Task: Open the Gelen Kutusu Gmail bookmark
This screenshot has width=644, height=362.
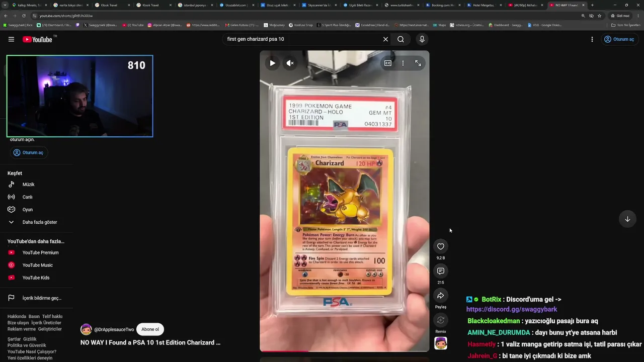Action: pos(242,25)
